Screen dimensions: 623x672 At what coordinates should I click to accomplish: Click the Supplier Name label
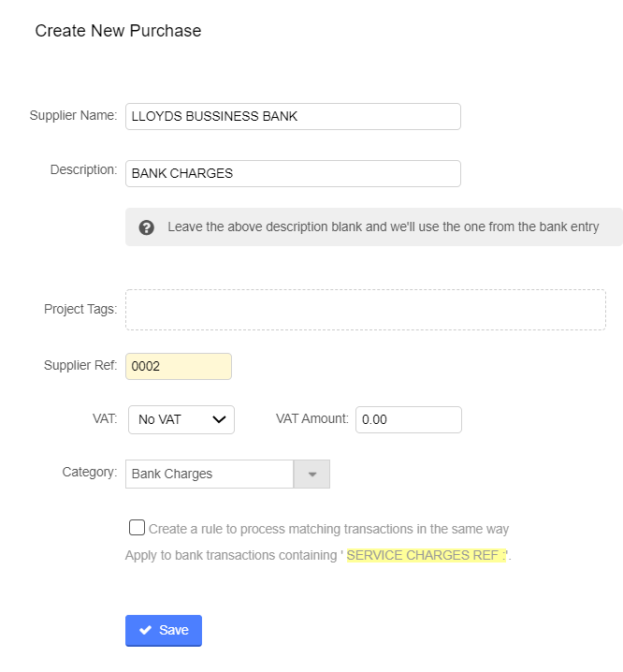coord(73,115)
